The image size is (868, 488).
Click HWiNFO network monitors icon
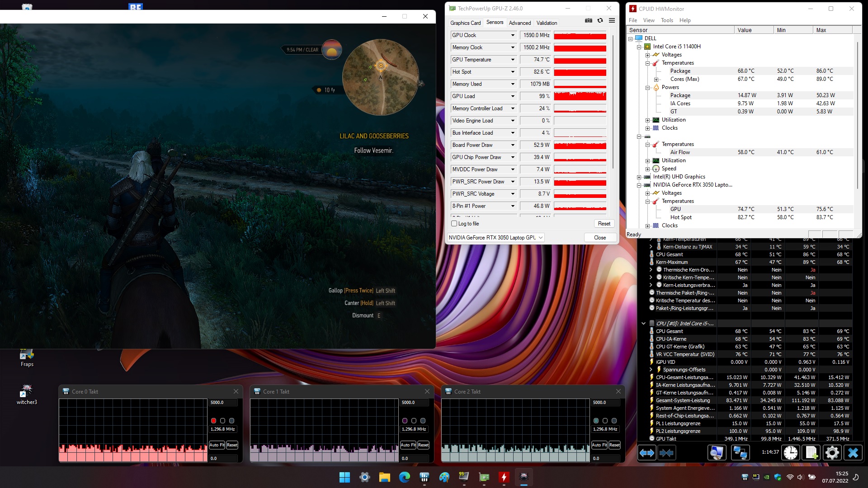(x=740, y=452)
